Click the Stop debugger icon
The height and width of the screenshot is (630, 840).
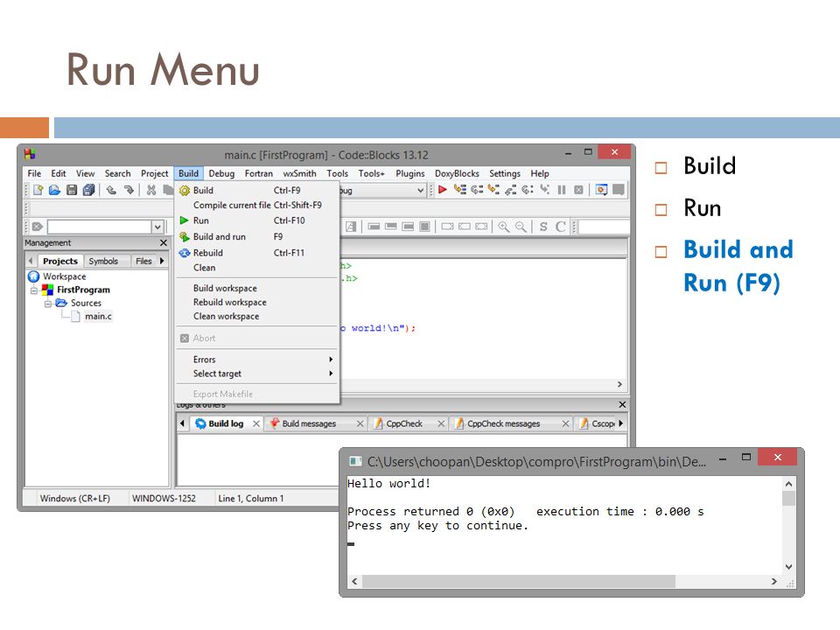578,190
